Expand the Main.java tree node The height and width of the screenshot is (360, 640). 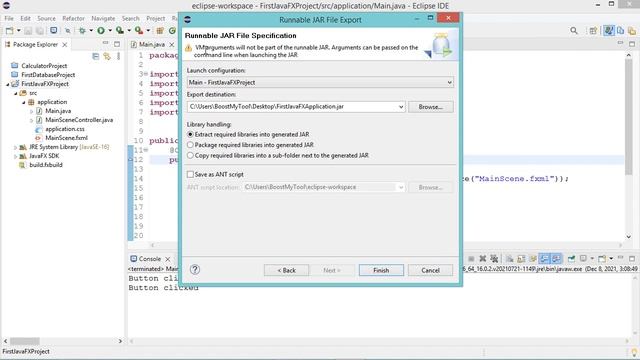[x=31, y=111]
